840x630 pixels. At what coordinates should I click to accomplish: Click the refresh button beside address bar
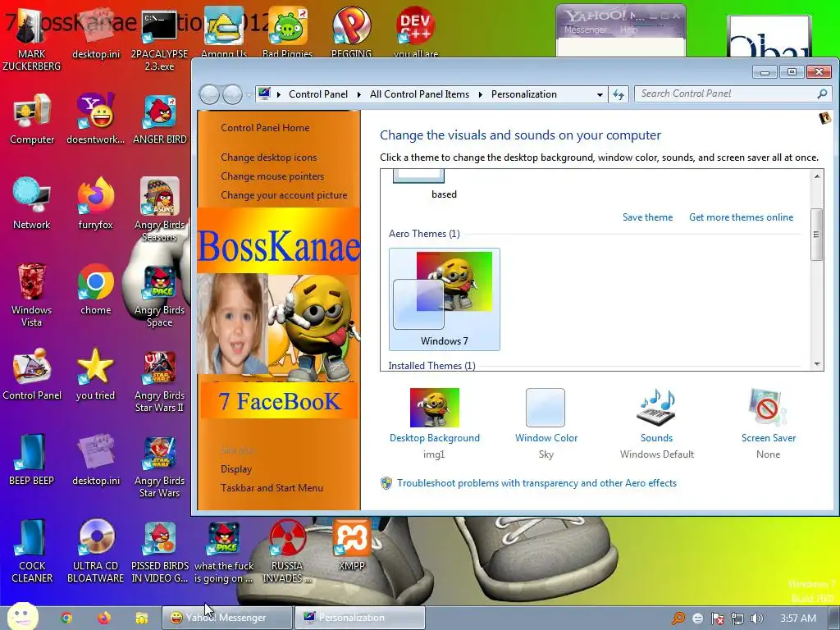pos(619,94)
